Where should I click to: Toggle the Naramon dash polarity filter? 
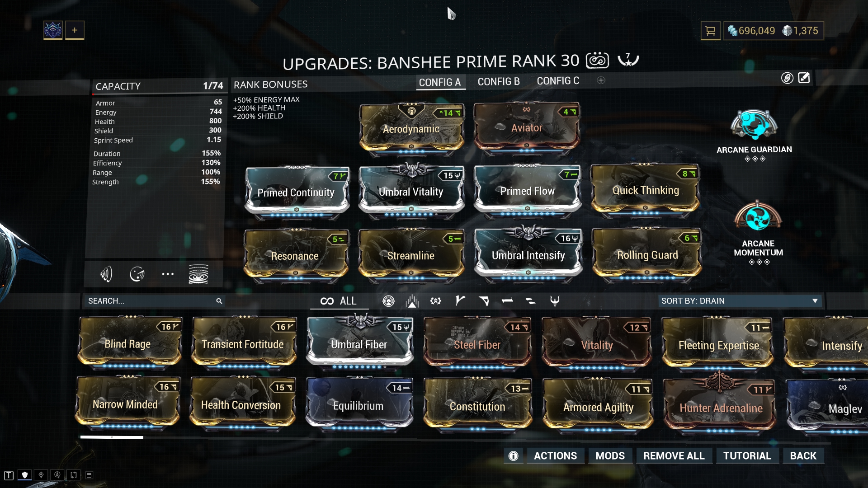(x=507, y=301)
